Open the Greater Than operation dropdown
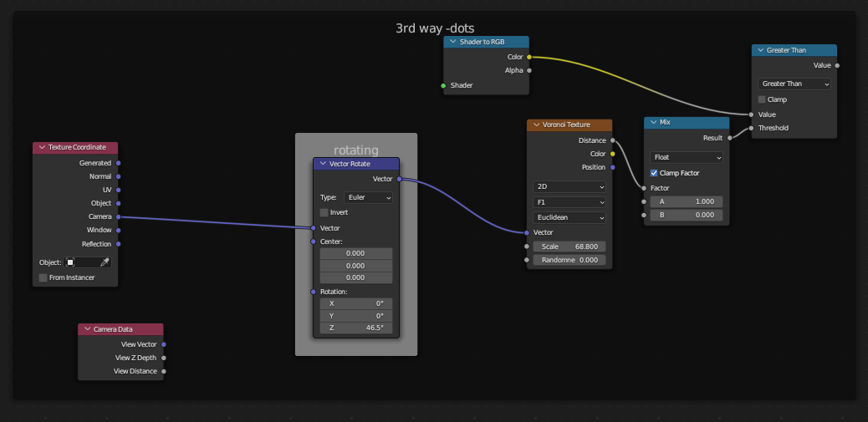Viewport: 868px width, 422px height. pos(794,84)
